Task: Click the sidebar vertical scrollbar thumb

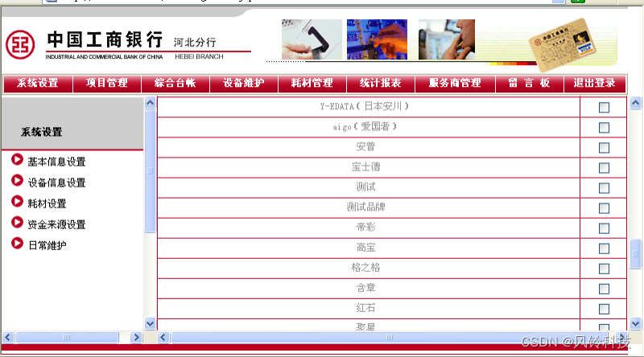Action: [151, 171]
